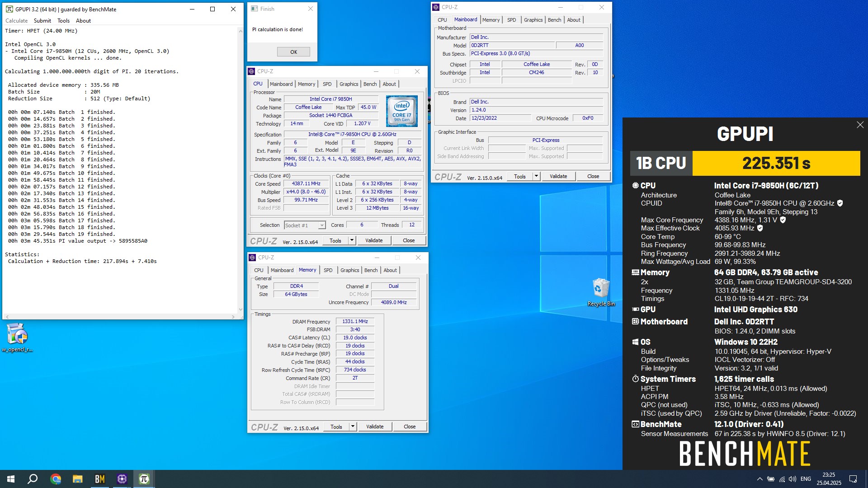Click Tools button in CPU-Z CPU window

coord(335,240)
